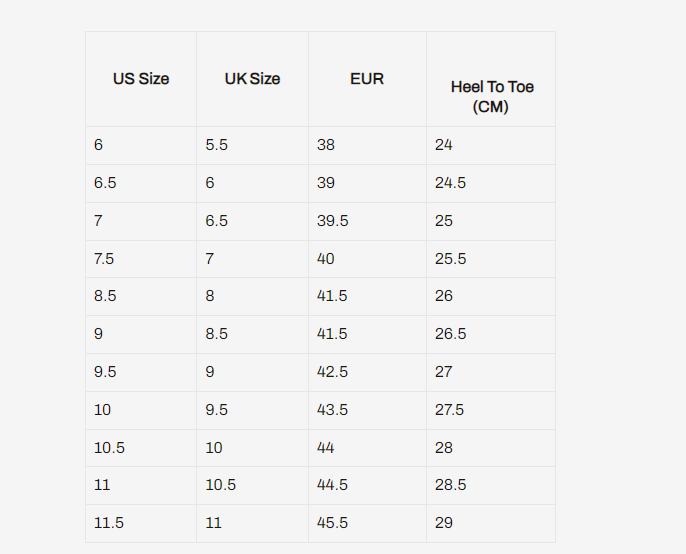The height and width of the screenshot is (554, 686).
Task: Select the EUR 40 cell
Action: (x=326, y=259)
